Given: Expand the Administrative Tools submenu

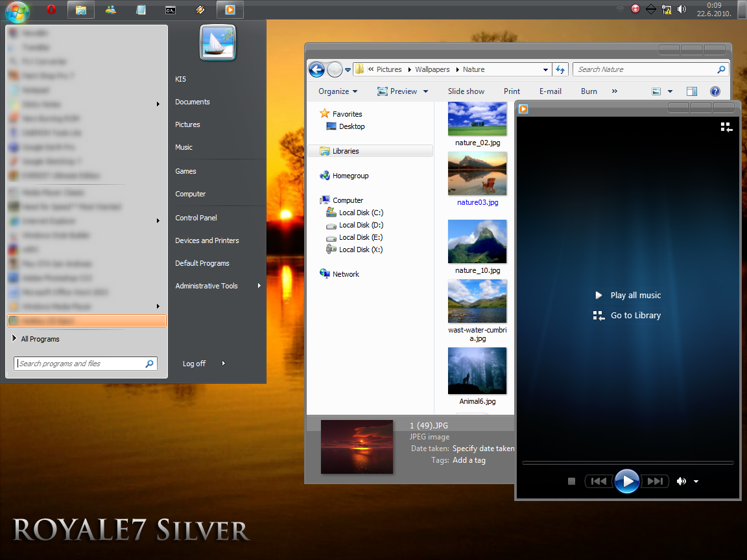Looking at the screenshot, I should 258,285.
